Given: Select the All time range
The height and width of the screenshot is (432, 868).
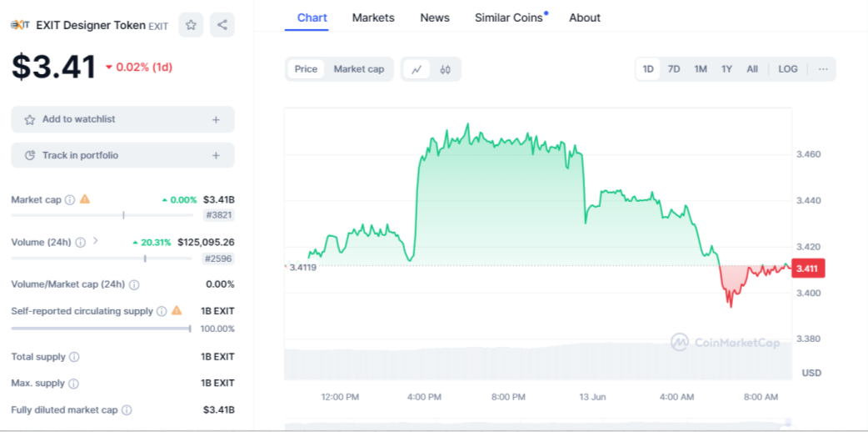Looking at the screenshot, I should [751, 69].
